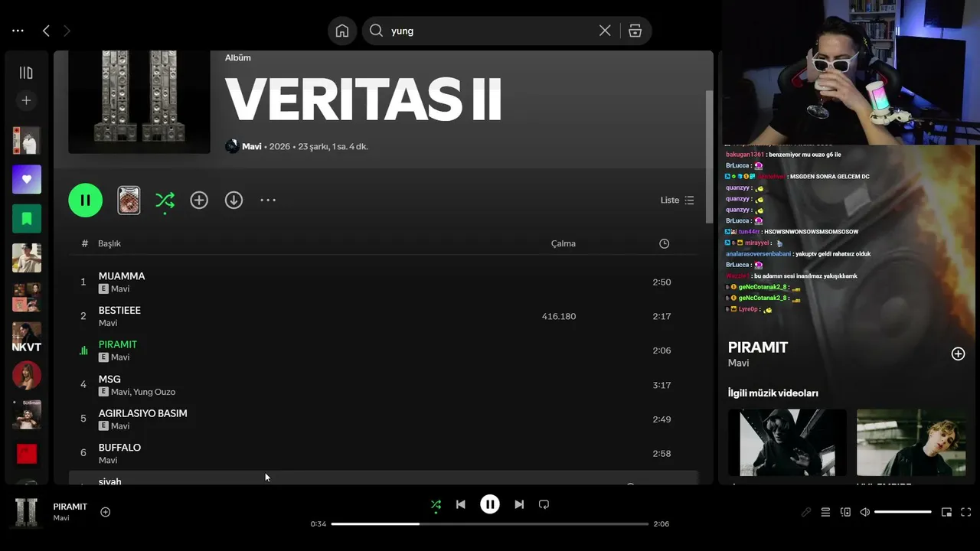Image resolution: width=980 pixels, height=551 pixels.
Task: Expand the now playing cover at bottom left
Action: [x=26, y=512]
